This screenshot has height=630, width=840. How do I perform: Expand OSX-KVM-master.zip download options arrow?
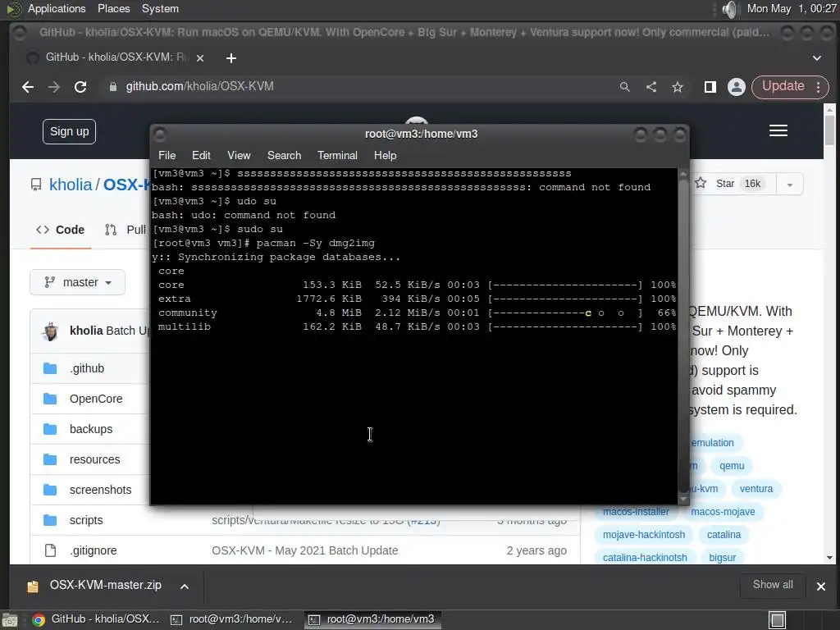coord(185,587)
